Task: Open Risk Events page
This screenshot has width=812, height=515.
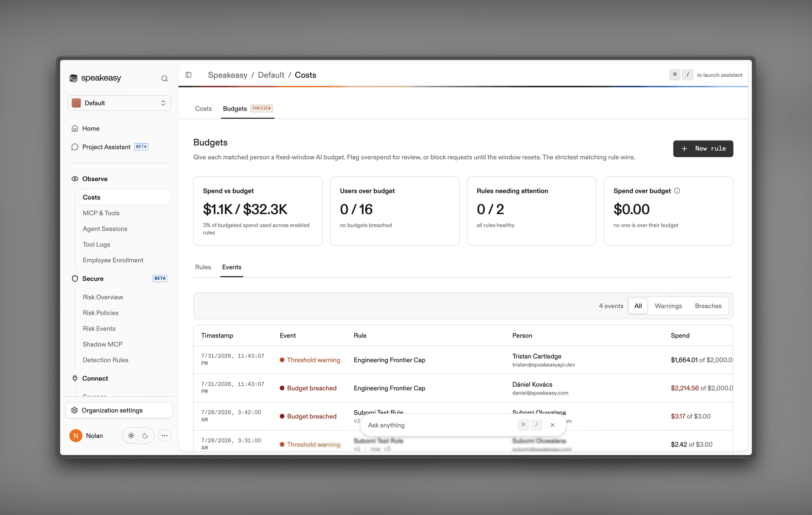Action: click(x=99, y=328)
